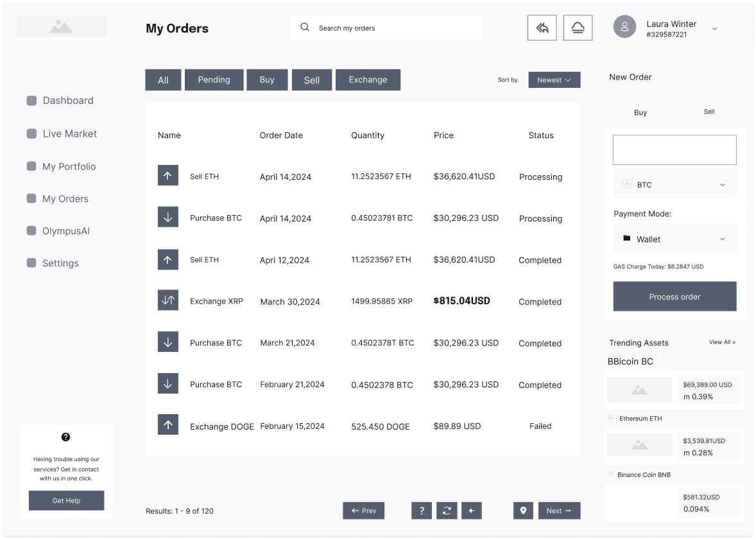Click the My Portfolio sidebar square icon
Image resolution: width=756 pixels, height=540 pixels.
coord(31,166)
